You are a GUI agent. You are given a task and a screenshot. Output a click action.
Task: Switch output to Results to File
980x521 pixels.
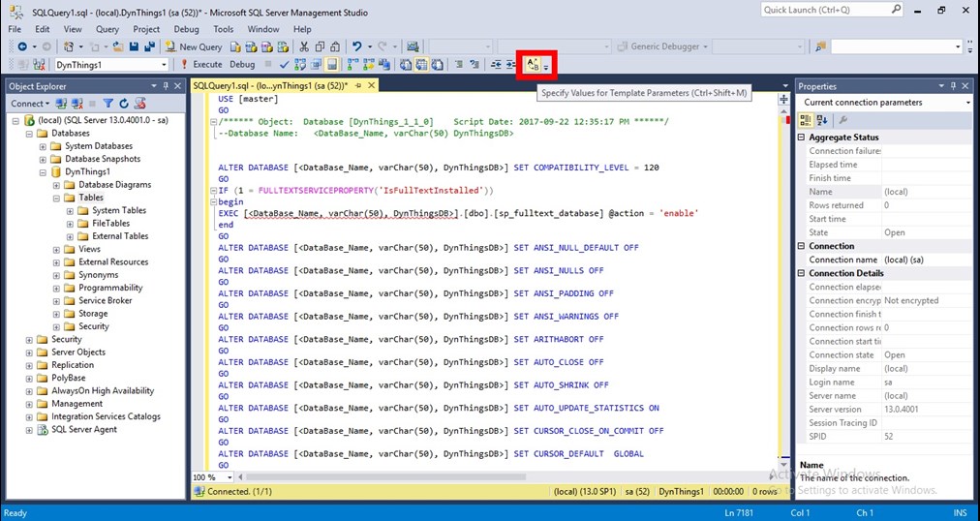(436, 64)
